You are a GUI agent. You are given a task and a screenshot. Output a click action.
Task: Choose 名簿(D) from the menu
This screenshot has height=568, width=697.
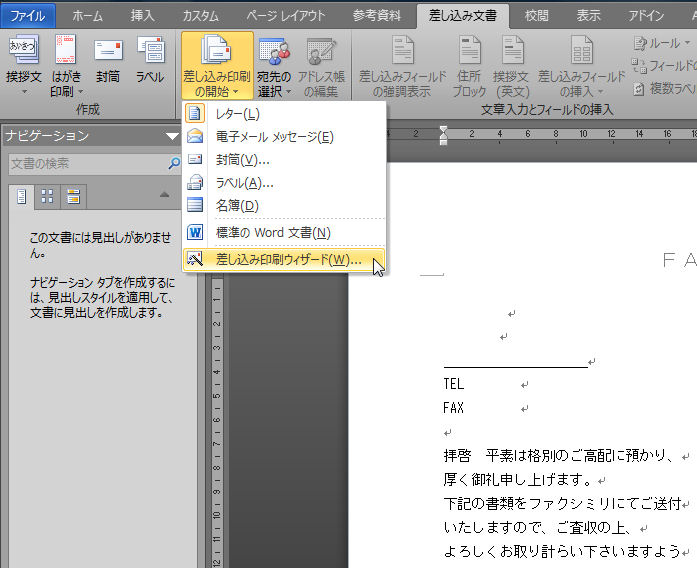284,205
